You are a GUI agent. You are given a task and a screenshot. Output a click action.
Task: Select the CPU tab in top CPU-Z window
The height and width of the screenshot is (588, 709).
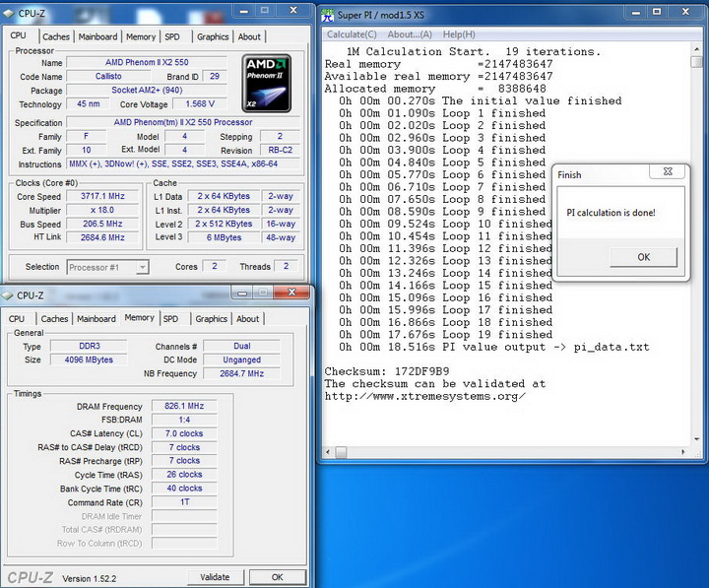pyautogui.click(x=19, y=35)
